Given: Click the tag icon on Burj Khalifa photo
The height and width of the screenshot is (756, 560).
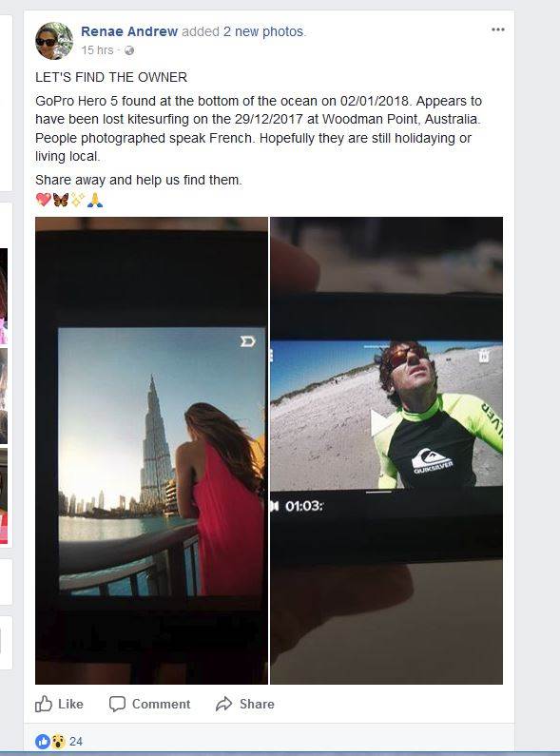Looking at the screenshot, I should [248, 341].
